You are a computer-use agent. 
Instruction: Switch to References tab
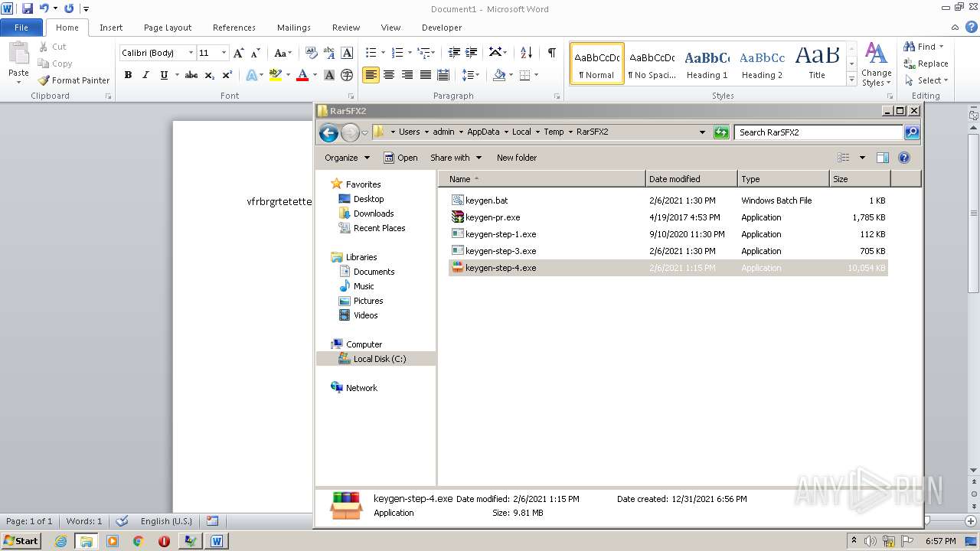pos(234,28)
